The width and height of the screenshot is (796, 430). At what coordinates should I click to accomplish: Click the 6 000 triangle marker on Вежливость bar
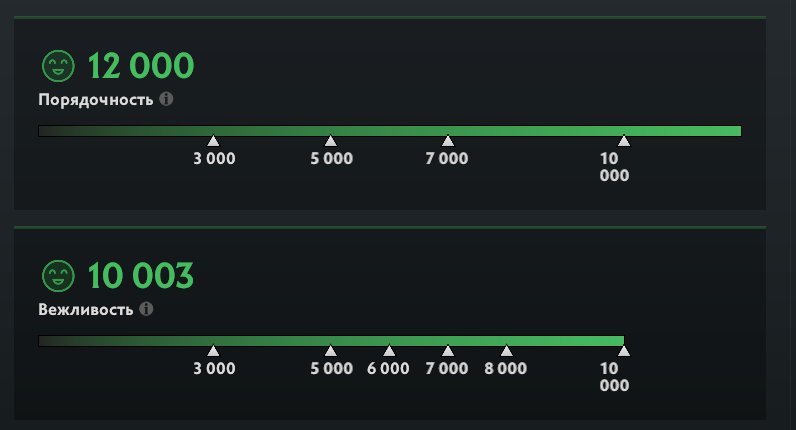[x=389, y=351]
